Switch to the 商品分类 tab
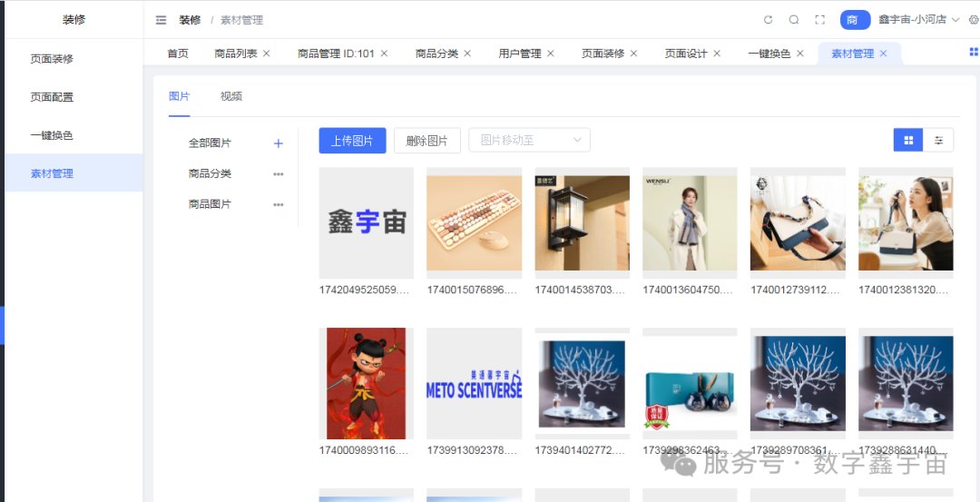The width and height of the screenshot is (980, 502). 436,54
